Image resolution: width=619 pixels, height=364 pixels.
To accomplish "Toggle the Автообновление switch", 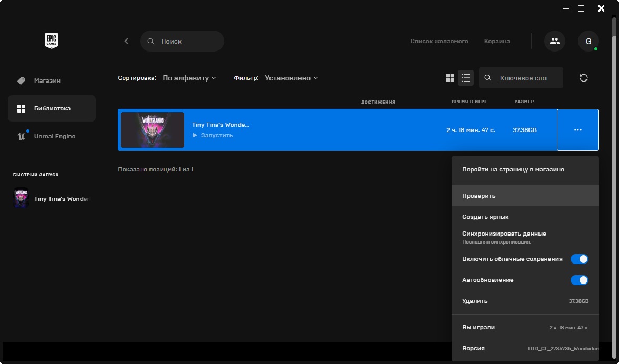I will (579, 280).
